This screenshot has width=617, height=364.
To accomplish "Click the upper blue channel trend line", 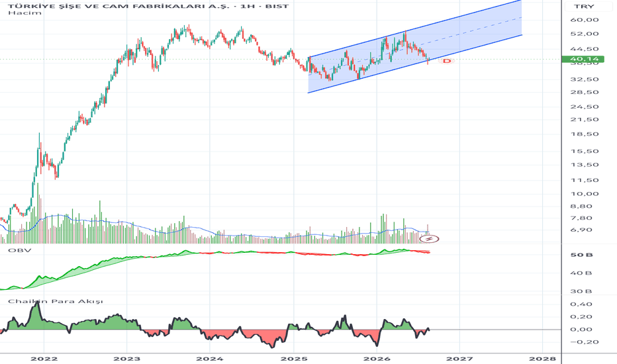I will click(415, 28).
